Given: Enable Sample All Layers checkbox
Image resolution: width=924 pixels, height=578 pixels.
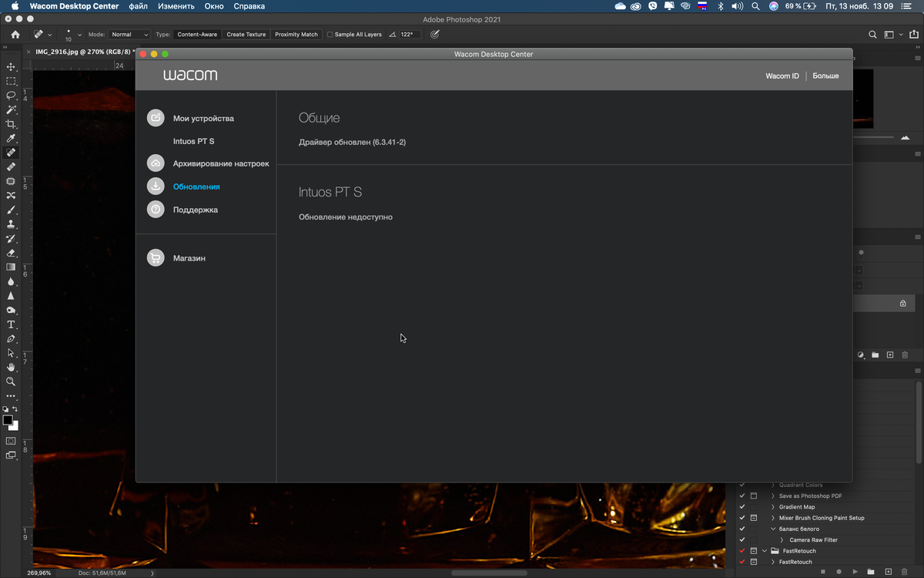Looking at the screenshot, I should click(x=330, y=35).
